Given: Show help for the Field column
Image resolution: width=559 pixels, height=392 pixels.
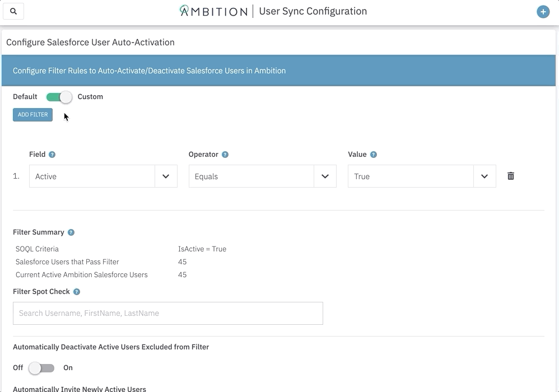Looking at the screenshot, I should (x=52, y=155).
